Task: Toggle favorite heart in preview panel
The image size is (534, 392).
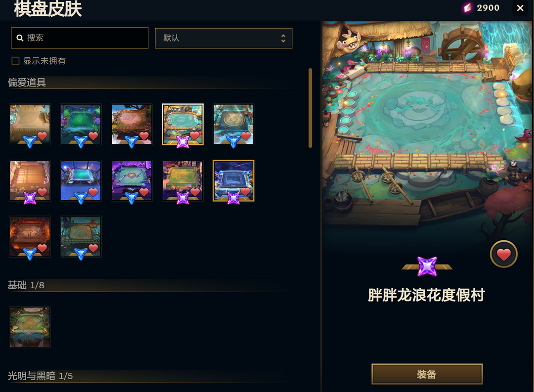Action: click(x=503, y=254)
